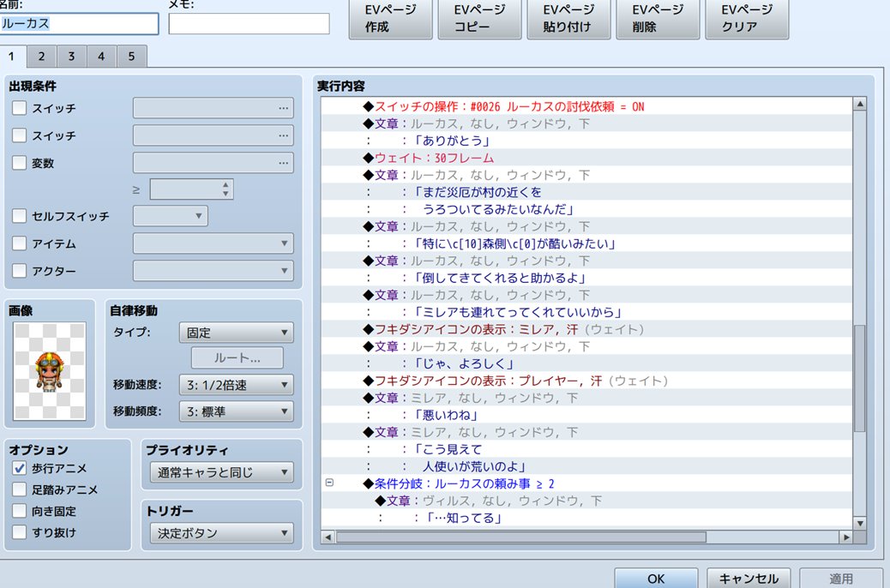Click the horizontal scrollbar right arrow
This screenshot has width=890, height=588.
pyautogui.click(x=846, y=537)
